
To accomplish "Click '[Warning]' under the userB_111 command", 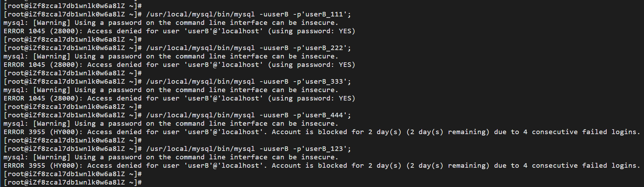I will [52, 23].
